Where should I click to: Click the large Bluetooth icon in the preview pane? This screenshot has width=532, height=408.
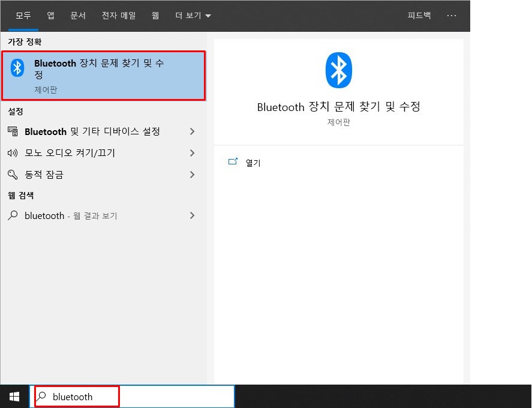tap(339, 70)
